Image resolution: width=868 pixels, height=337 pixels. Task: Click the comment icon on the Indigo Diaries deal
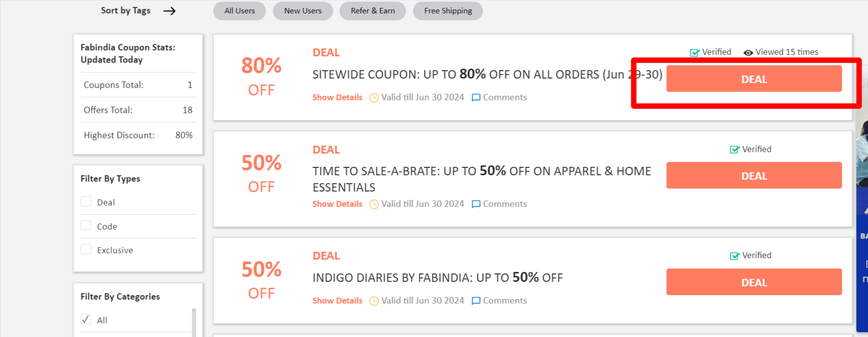[476, 301]
